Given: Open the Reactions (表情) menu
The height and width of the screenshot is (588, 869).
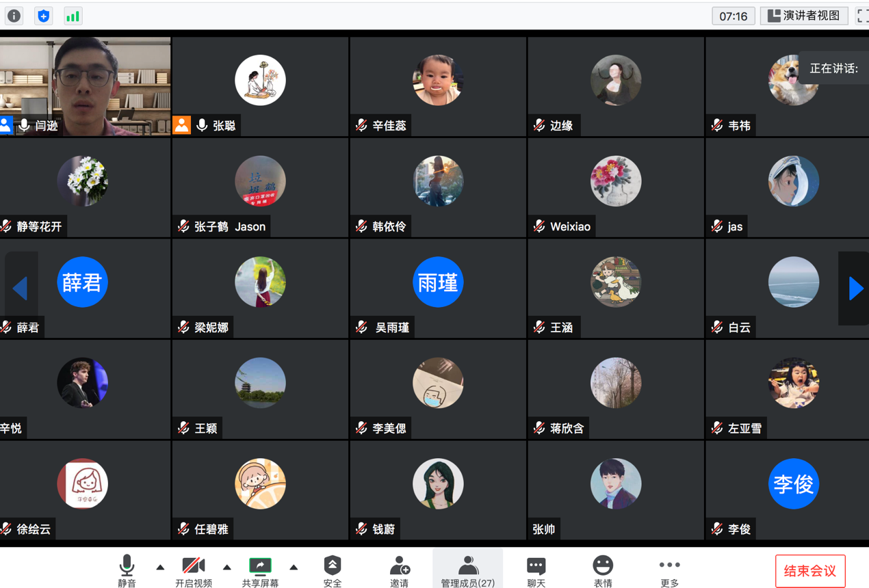Looking at the screenshot, I should pos(602,570).
